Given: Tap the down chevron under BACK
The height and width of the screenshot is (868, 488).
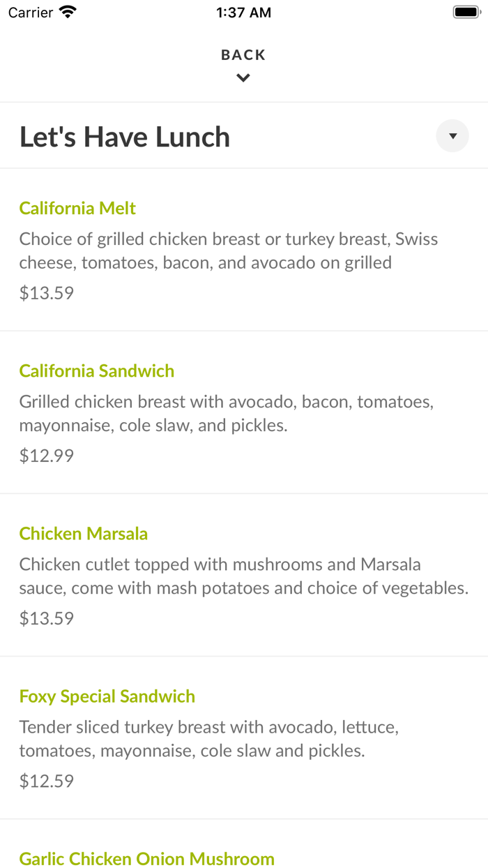Looking at the screenshot, I should coord(243,78).
